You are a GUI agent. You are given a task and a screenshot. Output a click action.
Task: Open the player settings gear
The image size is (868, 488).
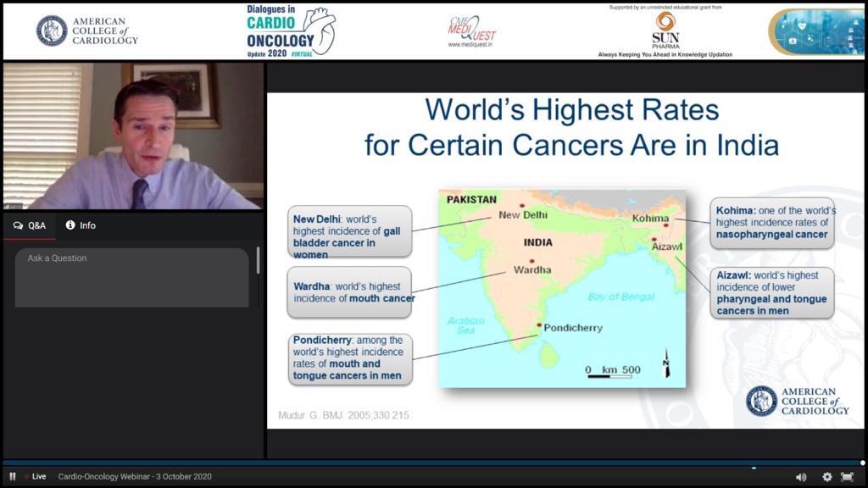tap(826, 477)
